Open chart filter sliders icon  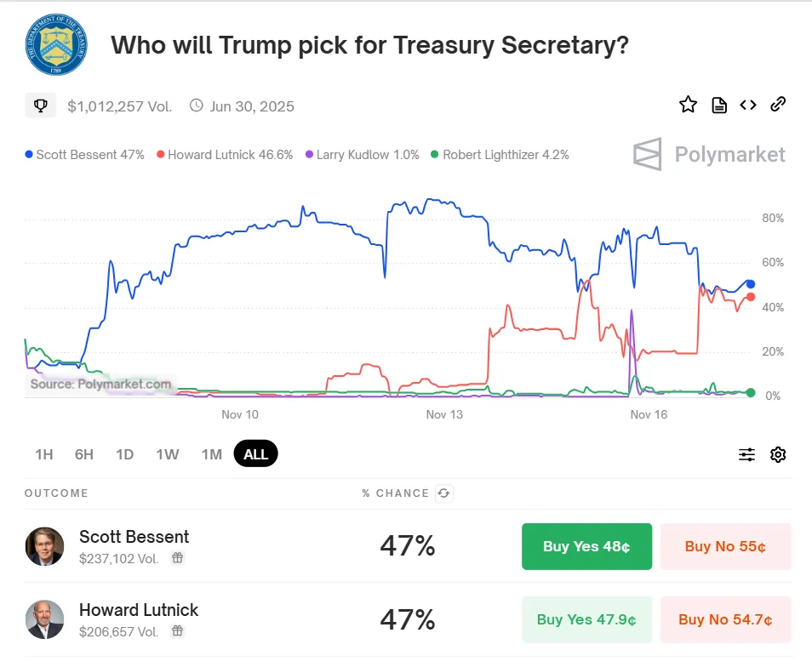click(746, 454)
